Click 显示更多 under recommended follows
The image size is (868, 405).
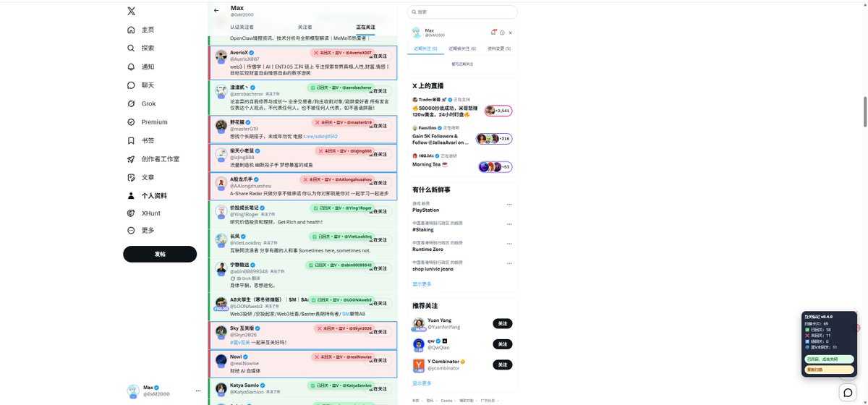(422, 383)
